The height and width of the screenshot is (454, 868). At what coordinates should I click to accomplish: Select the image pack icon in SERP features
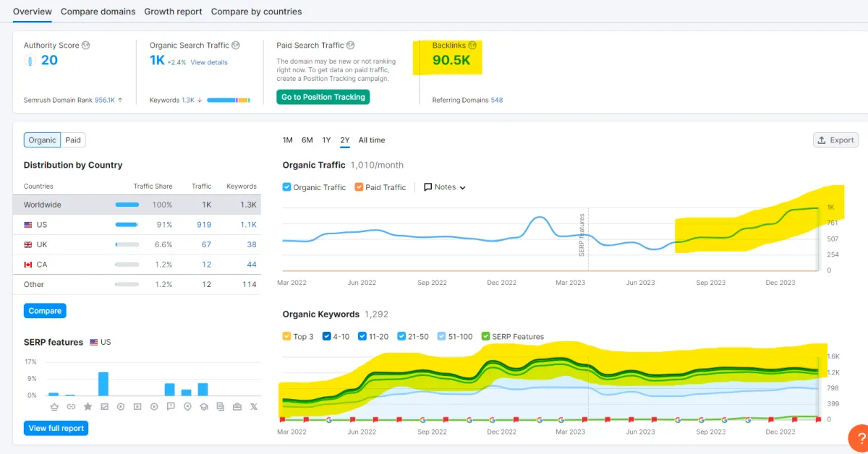(x=104, y=407)
